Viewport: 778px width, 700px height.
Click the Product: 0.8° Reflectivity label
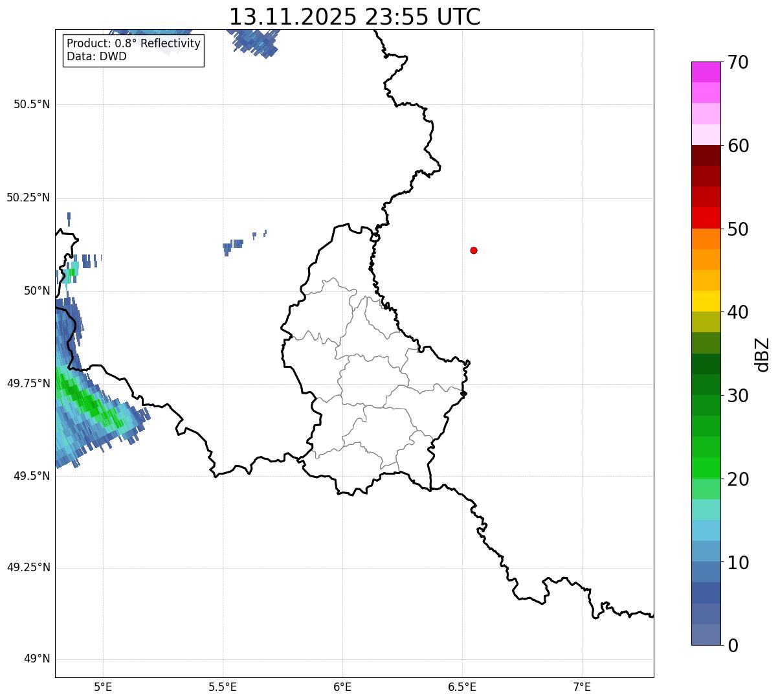coord(134,43)
